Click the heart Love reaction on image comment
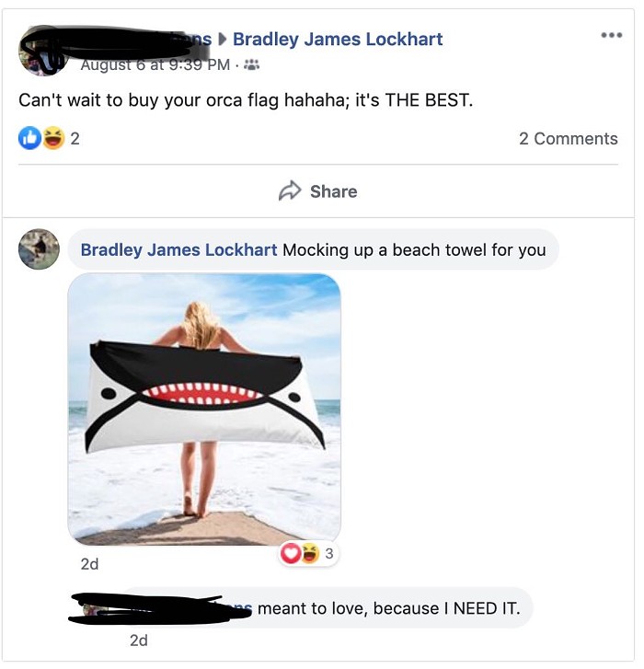The height and width of the screenshot is (669, 644). [x=291, y=553]
